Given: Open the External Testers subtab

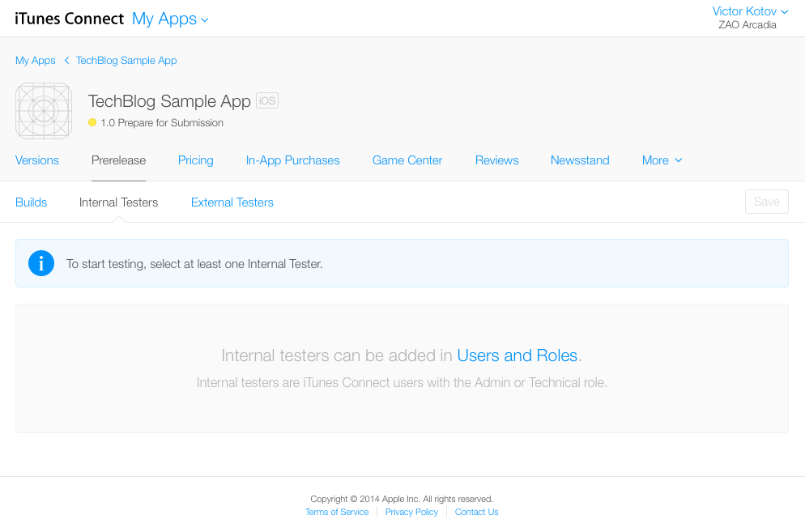Looking at the screenshot, I should point(232,202).
